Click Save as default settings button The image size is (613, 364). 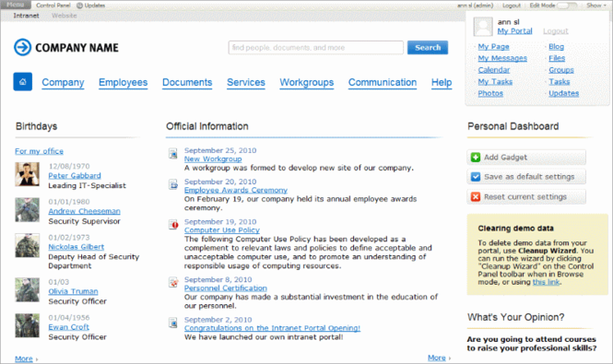coord(526,177)
